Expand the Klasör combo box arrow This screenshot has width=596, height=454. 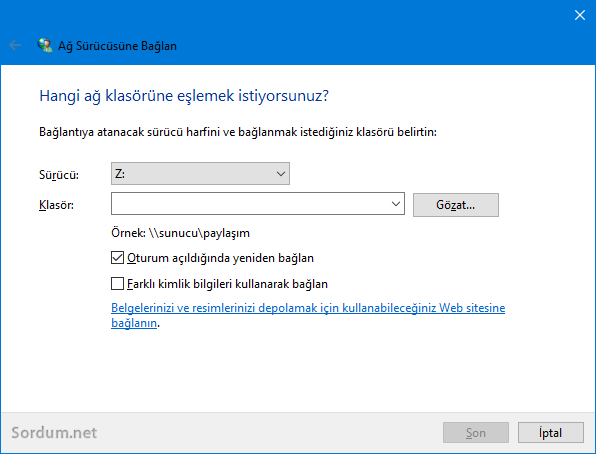click(396, 204)
